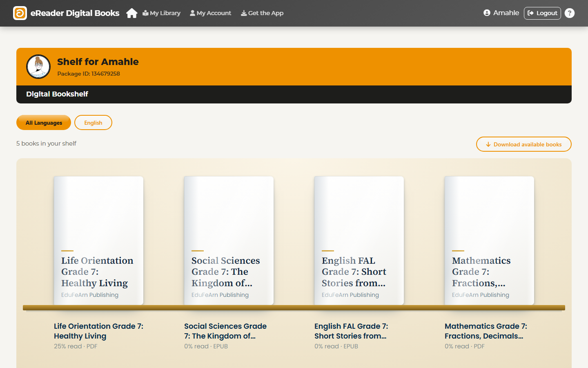
Task: Filter shelf by English language
Action: click(x=93, y=123)
